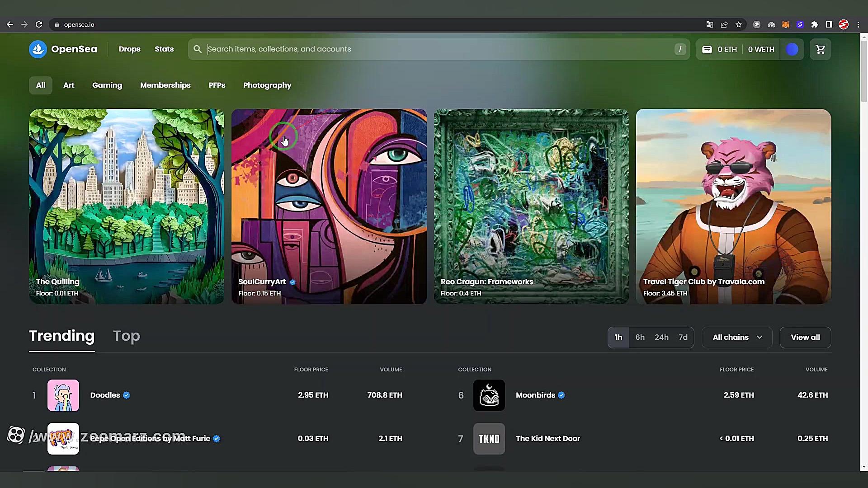
Task: Click the View all button
Action: [x=806, y=338]
